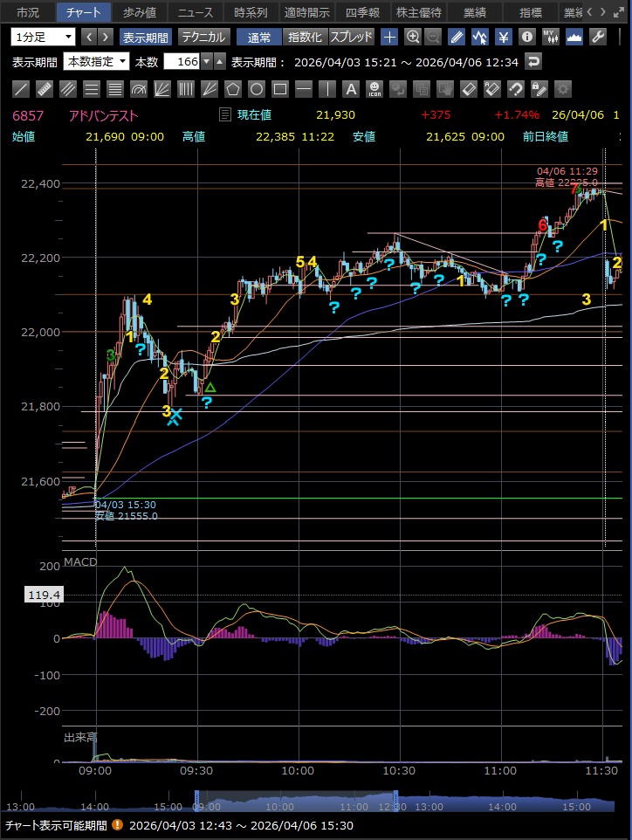The width and height of the screenshot is (632, 840).
Task: Toggle the 指数化 indexed mode
Action: 305,37
